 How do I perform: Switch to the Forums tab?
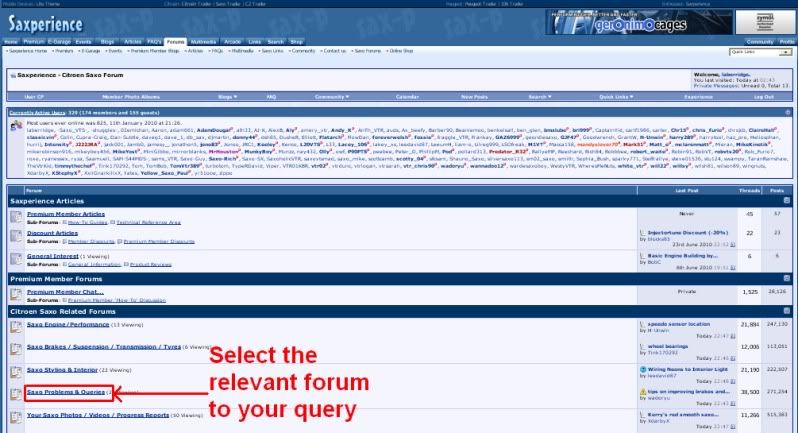(x=176, y=42)
